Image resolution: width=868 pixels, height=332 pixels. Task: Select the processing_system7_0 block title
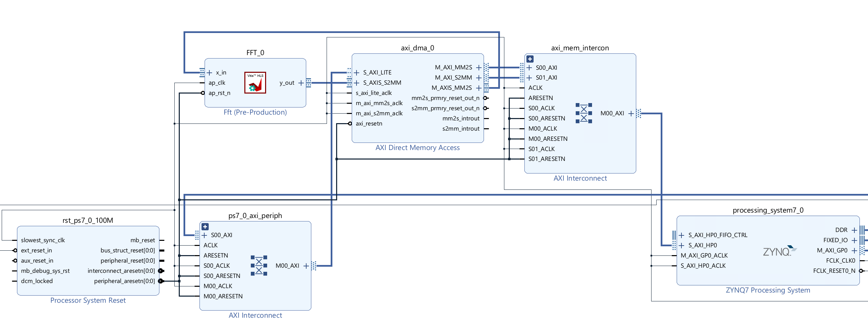point(768,210)
